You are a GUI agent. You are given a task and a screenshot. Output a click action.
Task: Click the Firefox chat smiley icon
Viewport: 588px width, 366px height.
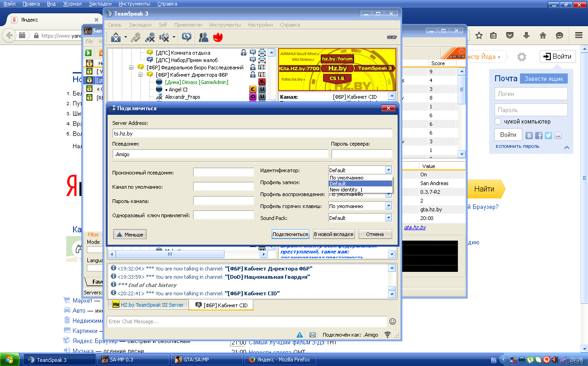click(559, 35)
